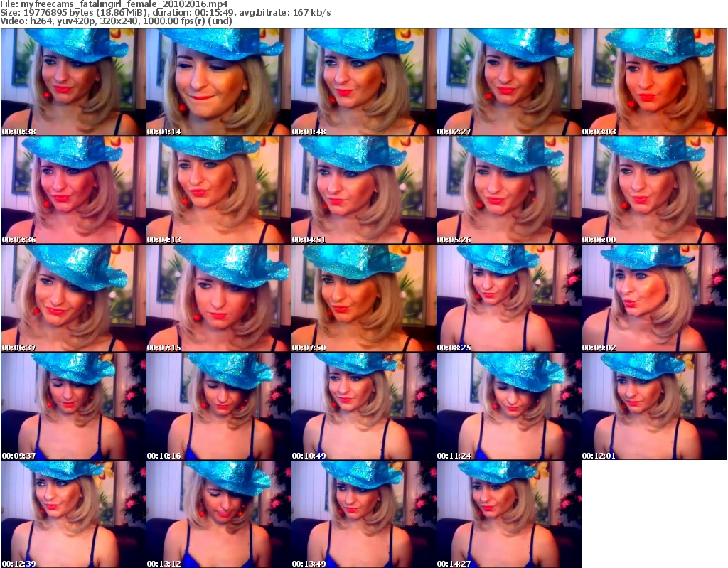This screenshot has height=568, width=728.
Task: Pick the frame with timestamp 00:10:49
Action: click(363, 407)
